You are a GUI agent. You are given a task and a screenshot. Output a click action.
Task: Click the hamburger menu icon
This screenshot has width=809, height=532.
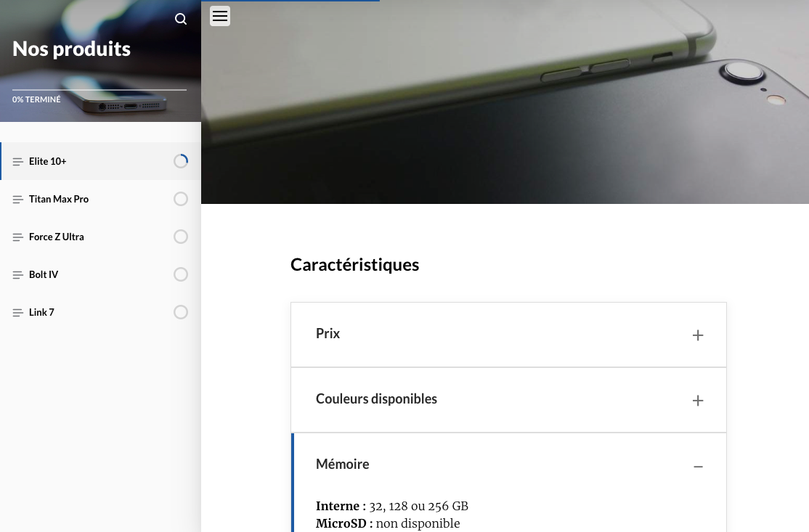click(x=220, y=15)
